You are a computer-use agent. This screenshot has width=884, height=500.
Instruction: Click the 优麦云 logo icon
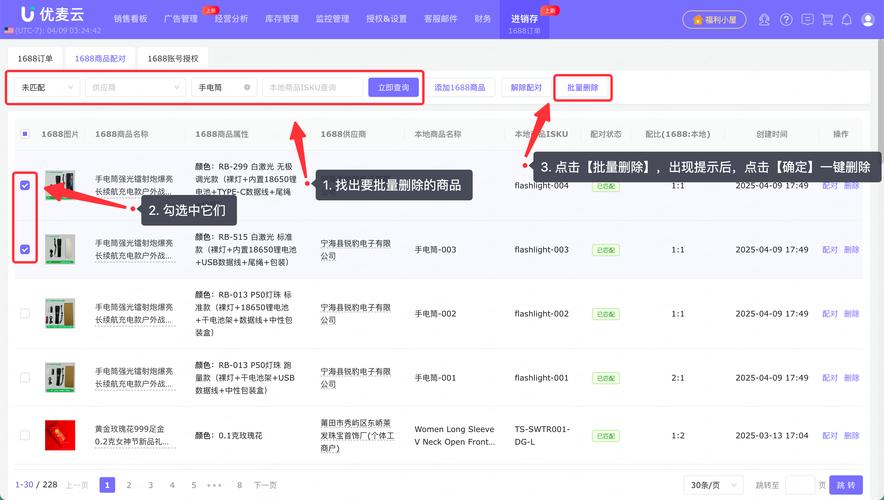pos(28,14)
